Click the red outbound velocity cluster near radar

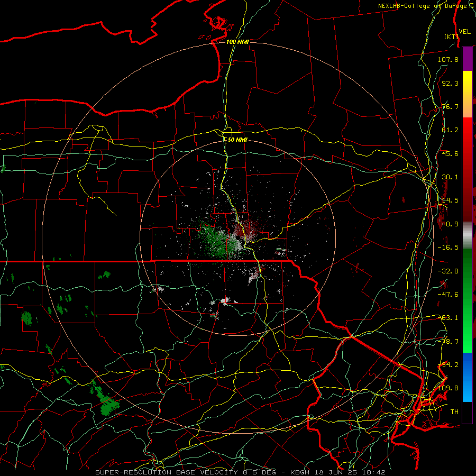tap(248, 229)
